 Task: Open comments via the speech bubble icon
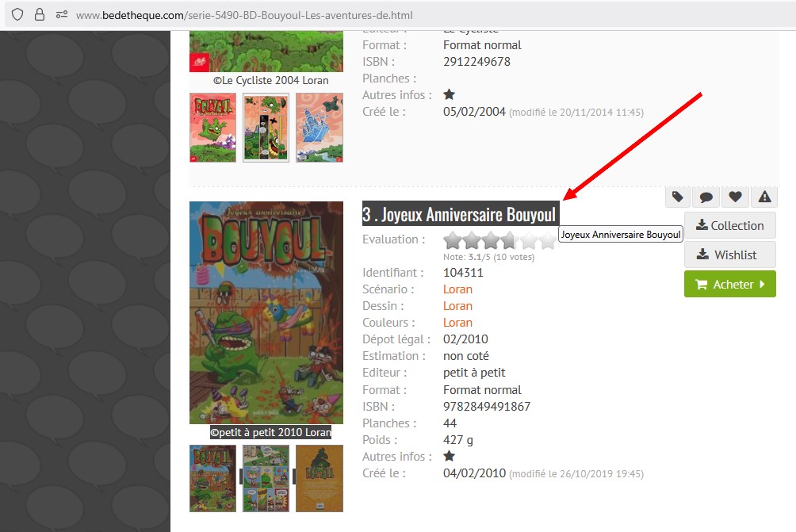click(x=706, y=197)
